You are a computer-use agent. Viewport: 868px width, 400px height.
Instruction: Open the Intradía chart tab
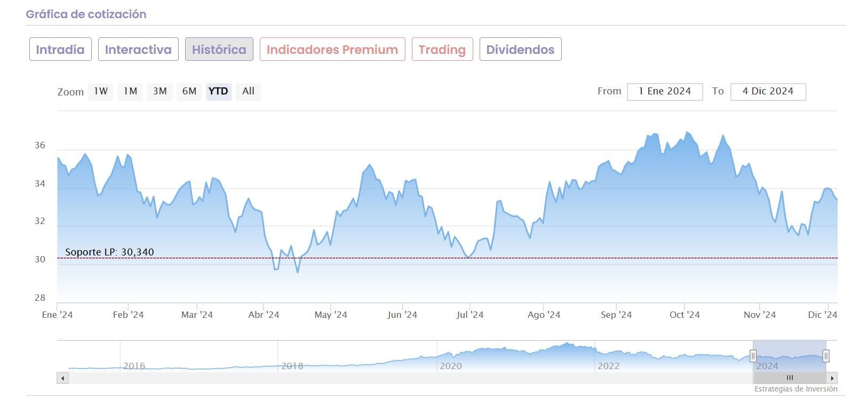[x=60, y=50]
